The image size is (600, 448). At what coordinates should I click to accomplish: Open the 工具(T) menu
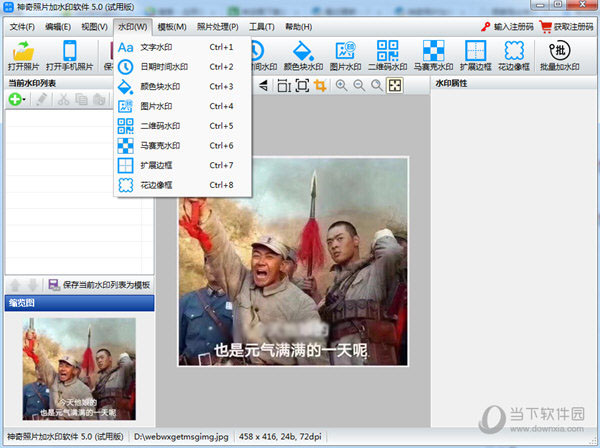(x=262, y=27)
